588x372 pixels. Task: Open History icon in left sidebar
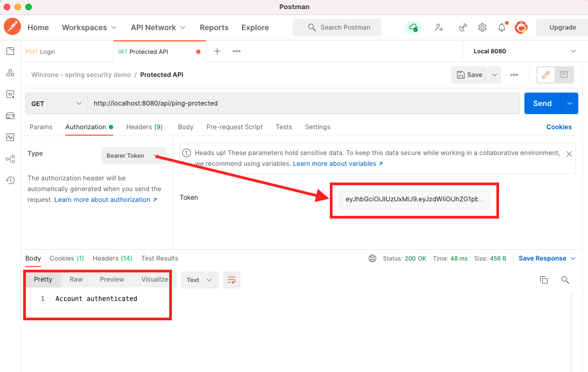point(10,180)
